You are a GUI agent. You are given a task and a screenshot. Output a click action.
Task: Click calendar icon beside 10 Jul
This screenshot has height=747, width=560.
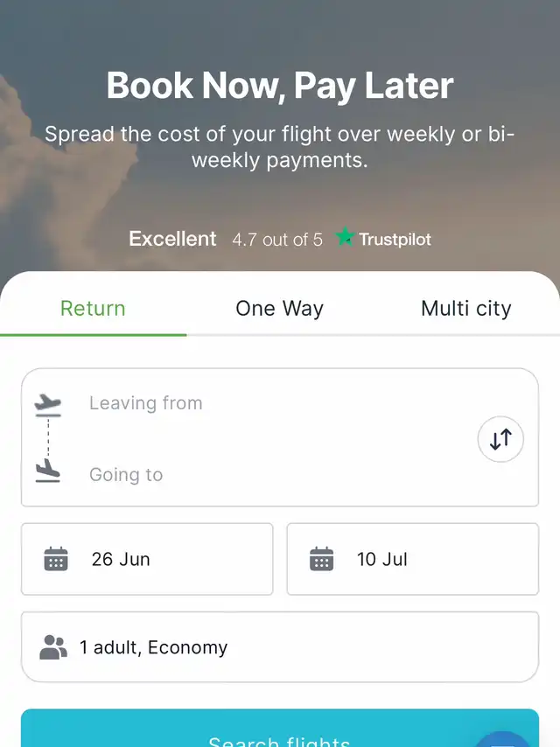pos(322,559)
